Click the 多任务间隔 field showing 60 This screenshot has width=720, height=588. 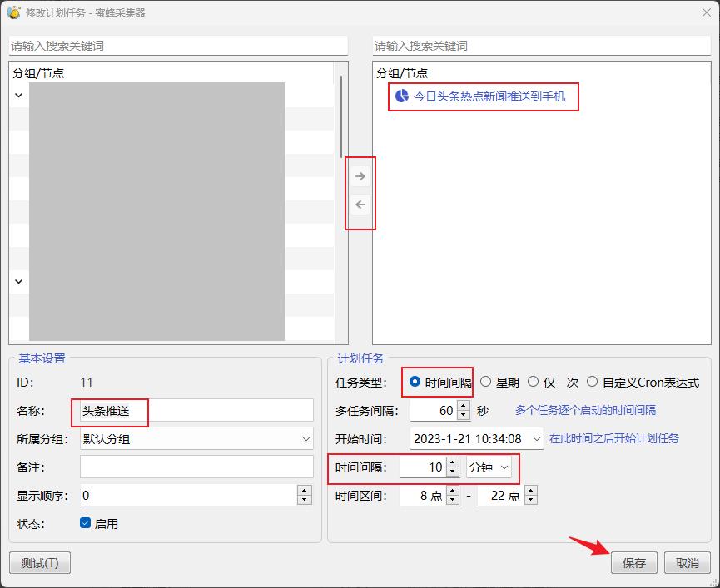[x=434, y=411]
